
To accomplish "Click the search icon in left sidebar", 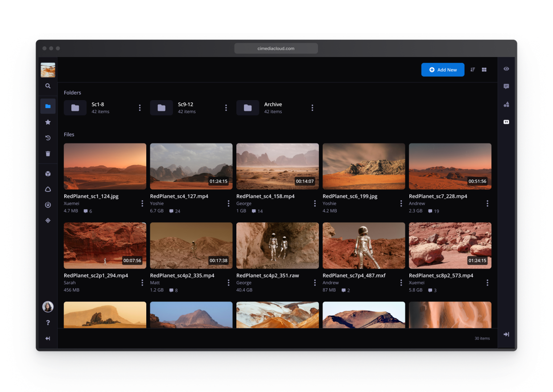I will 48,86.
